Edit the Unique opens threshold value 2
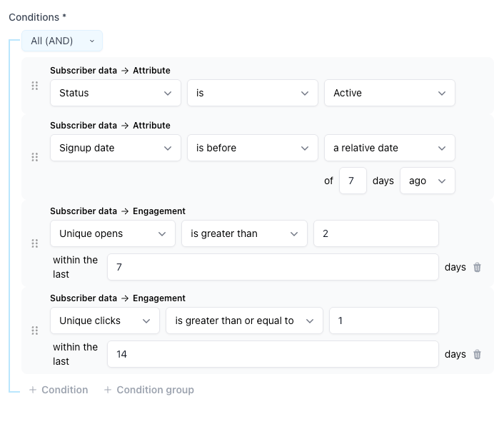 point(376,233)
